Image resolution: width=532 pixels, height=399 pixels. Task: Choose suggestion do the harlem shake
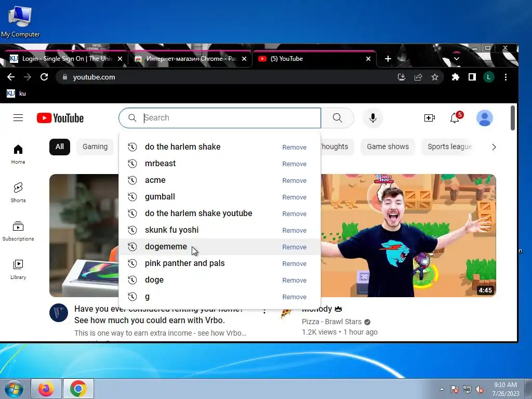(x=220, y=147)
